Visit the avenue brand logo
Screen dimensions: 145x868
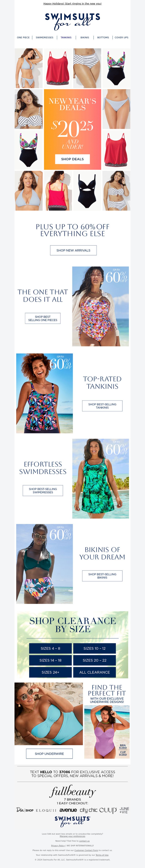click(x=68, y=810)
